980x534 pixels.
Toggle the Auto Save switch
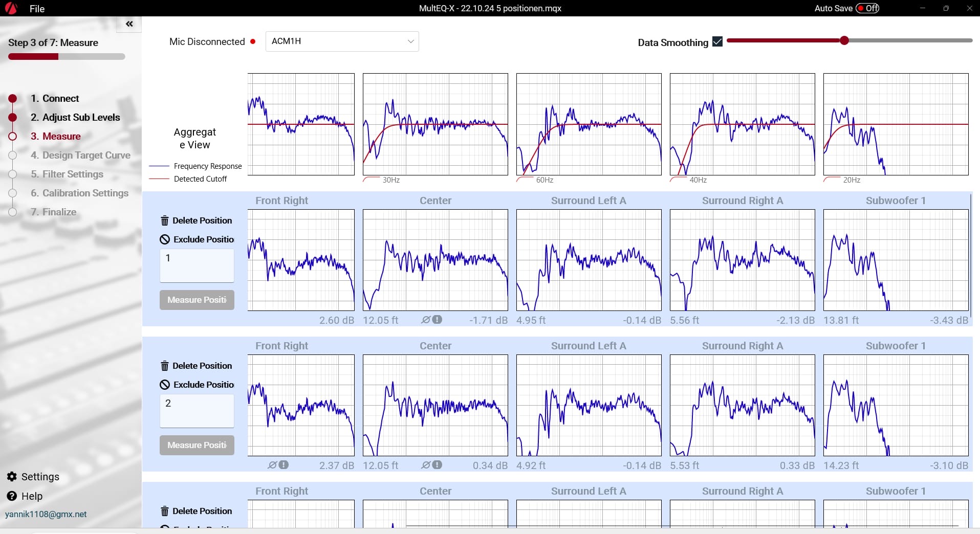click(867, 8)
